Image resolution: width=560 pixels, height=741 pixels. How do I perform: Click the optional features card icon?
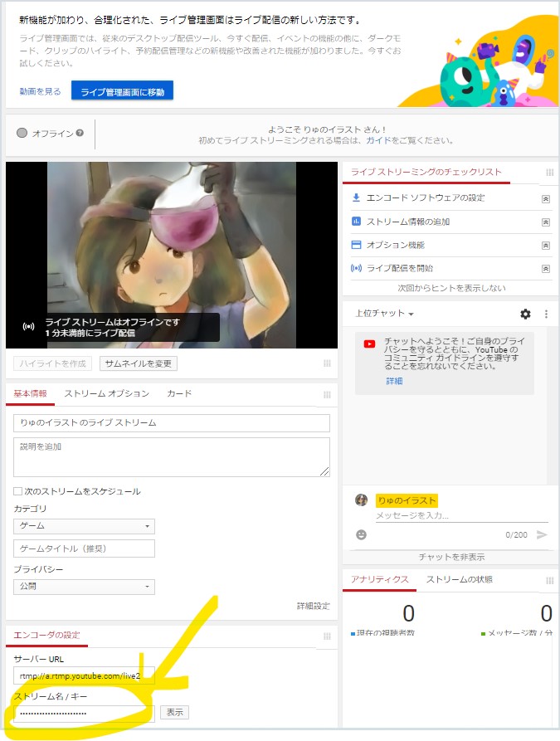[356, 245]
